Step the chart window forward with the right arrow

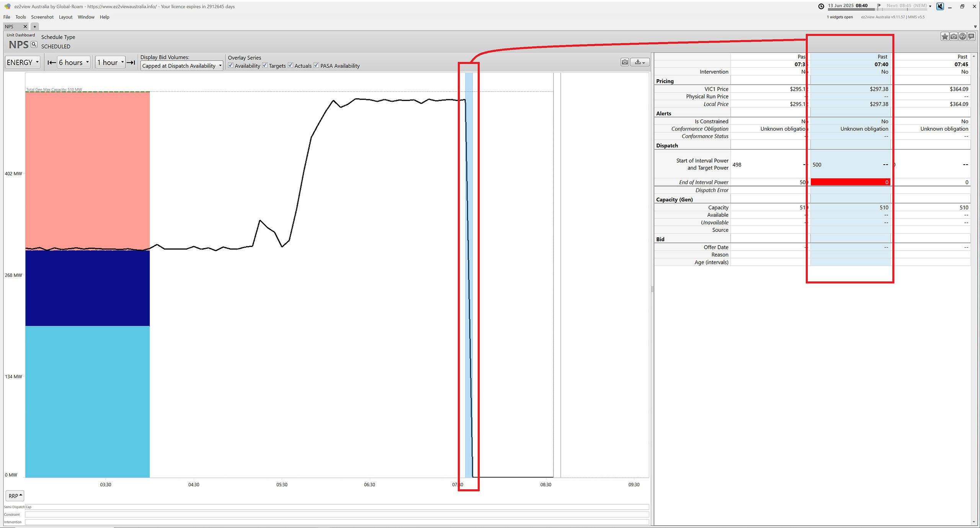(x=131, y=62)
